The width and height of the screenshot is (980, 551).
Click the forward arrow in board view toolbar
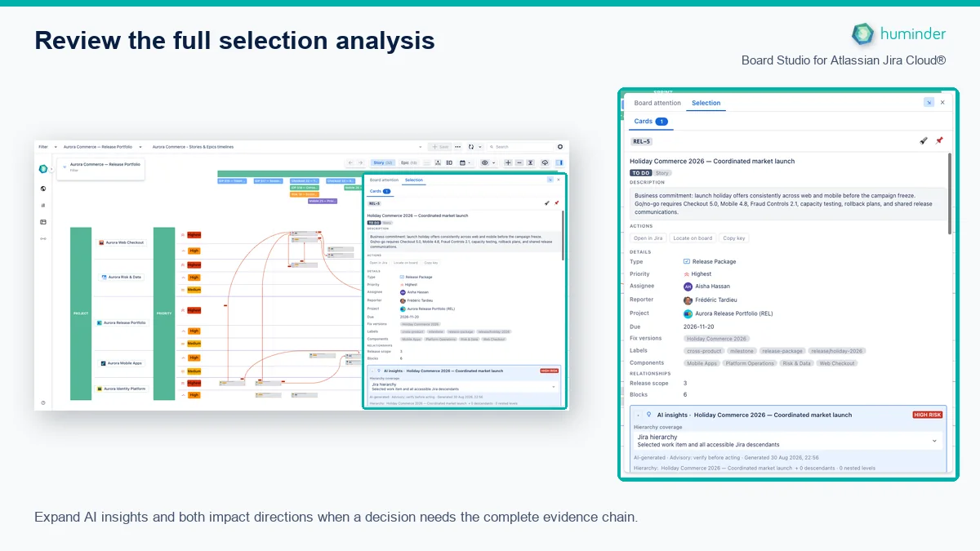361,162
